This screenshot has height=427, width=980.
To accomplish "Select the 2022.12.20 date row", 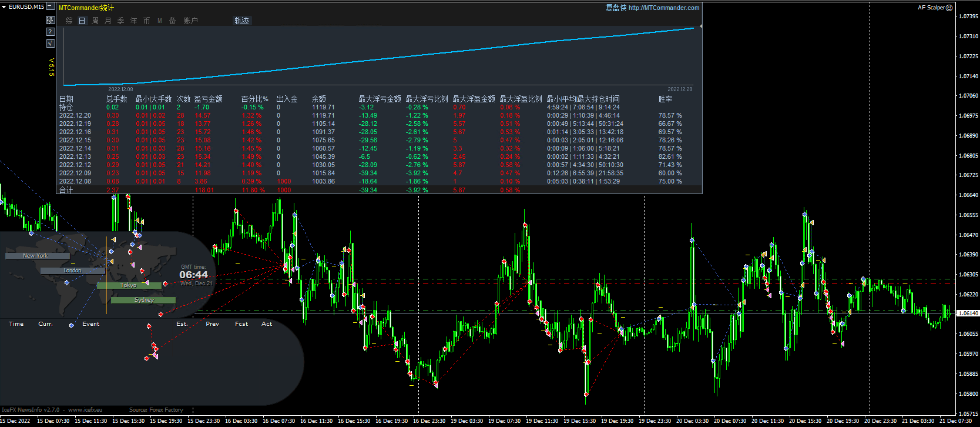I will pyautogui.click(x=75, y=115).
